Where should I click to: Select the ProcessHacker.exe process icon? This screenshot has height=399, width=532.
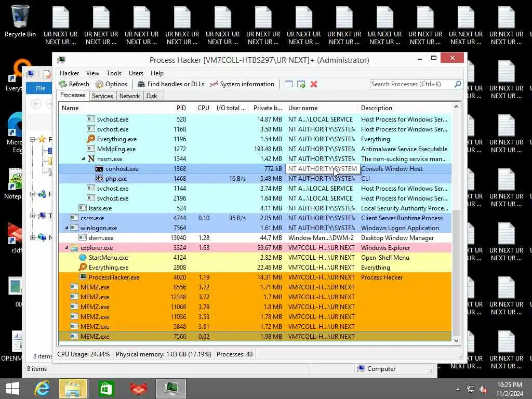point(83,277)
